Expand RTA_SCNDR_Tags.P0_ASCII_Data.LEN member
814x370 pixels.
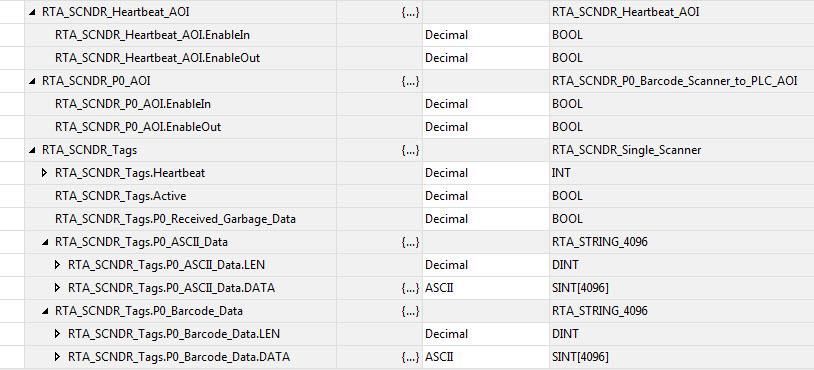click(58, 265)
